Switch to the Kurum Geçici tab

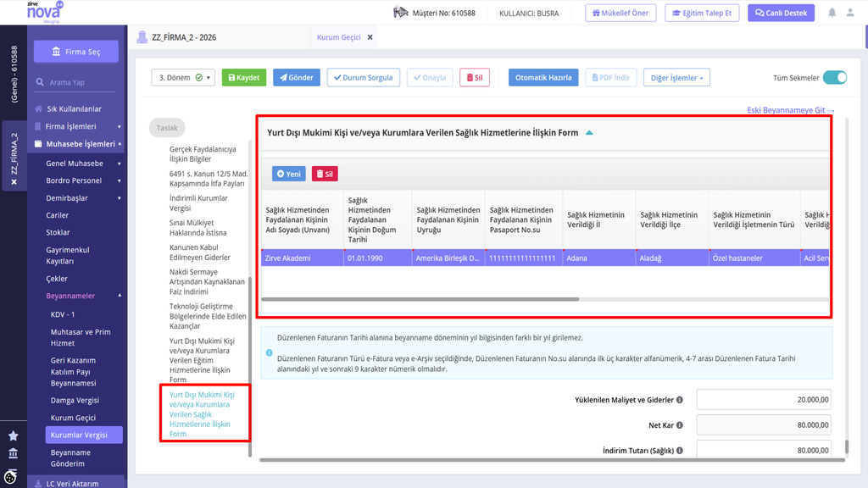(x=338, y=37)
